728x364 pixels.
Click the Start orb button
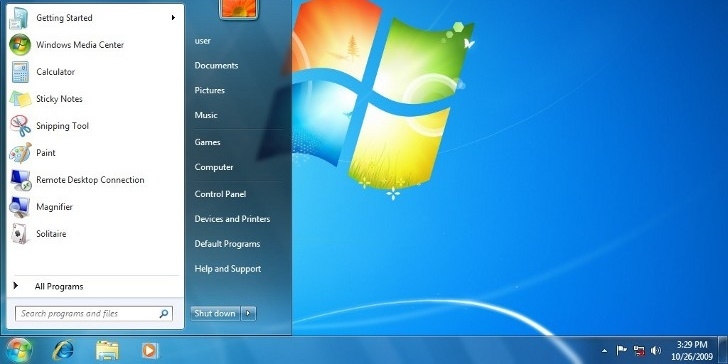tap(19, 351)
